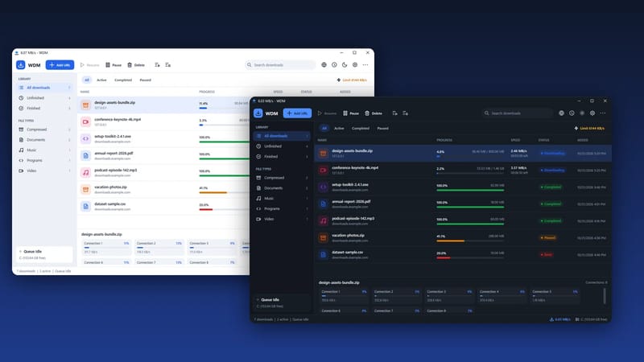Click the speed limit indicator in the dark window

pyautogui.click(x=589, y=129)
